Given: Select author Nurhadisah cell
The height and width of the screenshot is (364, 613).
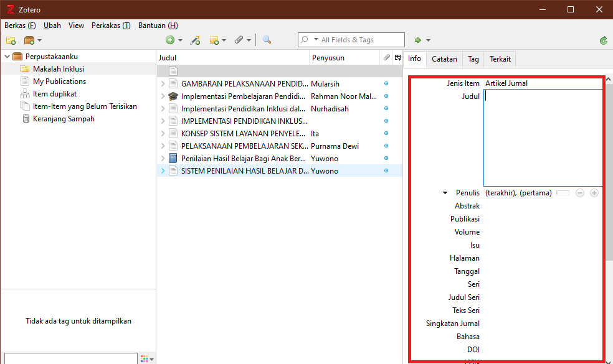Looking at the screenshot, I should 330,109.
